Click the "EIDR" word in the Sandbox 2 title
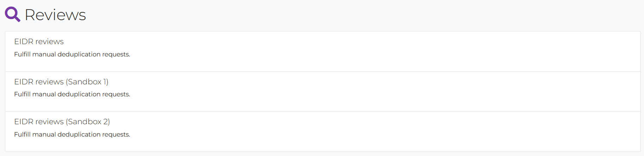Viewport: 644px width, 156px height. (24, 122)
